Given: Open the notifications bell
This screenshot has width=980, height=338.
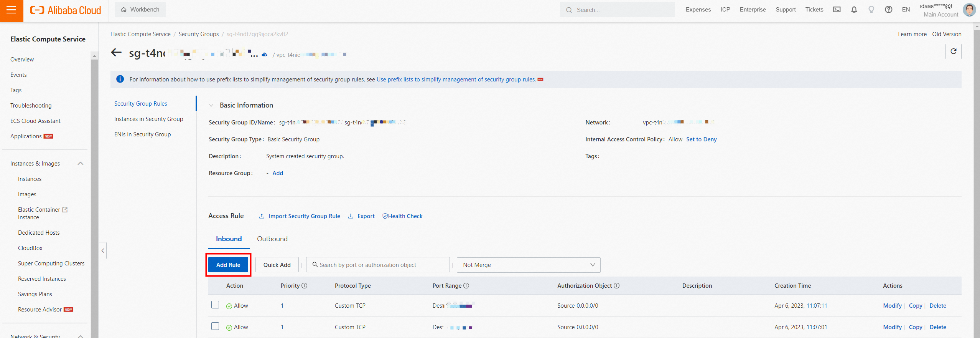Looking at the screenshot, I should point(854,10).
